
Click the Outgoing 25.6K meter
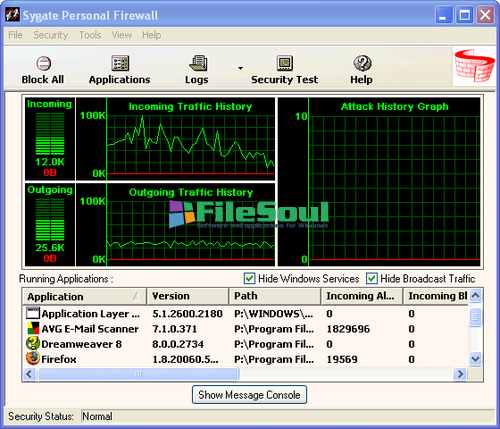click(50, 224)
